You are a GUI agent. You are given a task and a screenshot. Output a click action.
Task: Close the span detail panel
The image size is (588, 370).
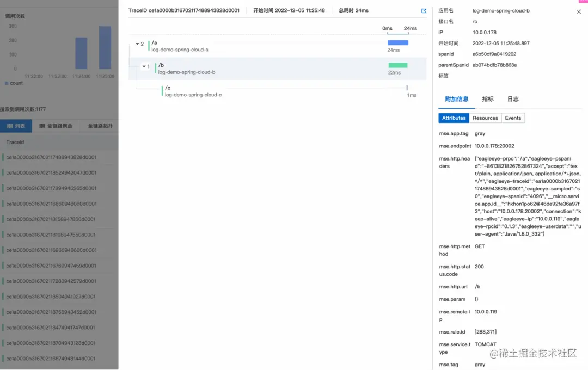pyautogui.click(x=579, y=11)
